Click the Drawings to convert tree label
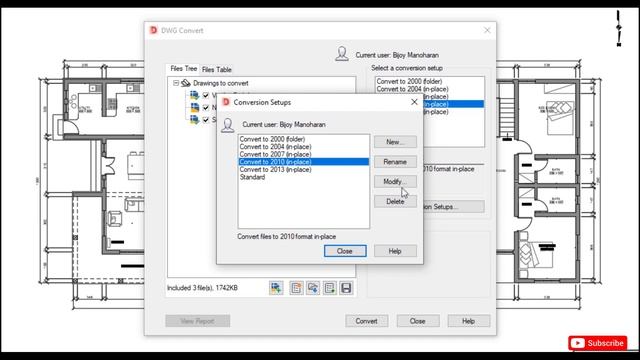The image size is (640, 360). (221, 83)
